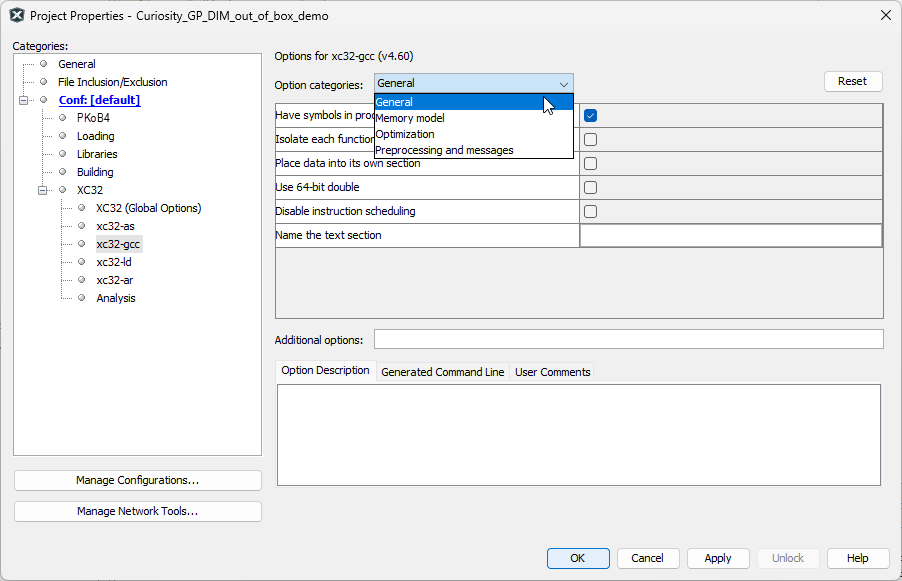This screenshot has width=902, height=581.
Task: Open the Option categories dropdown arrow
Action: coord(563,84)
